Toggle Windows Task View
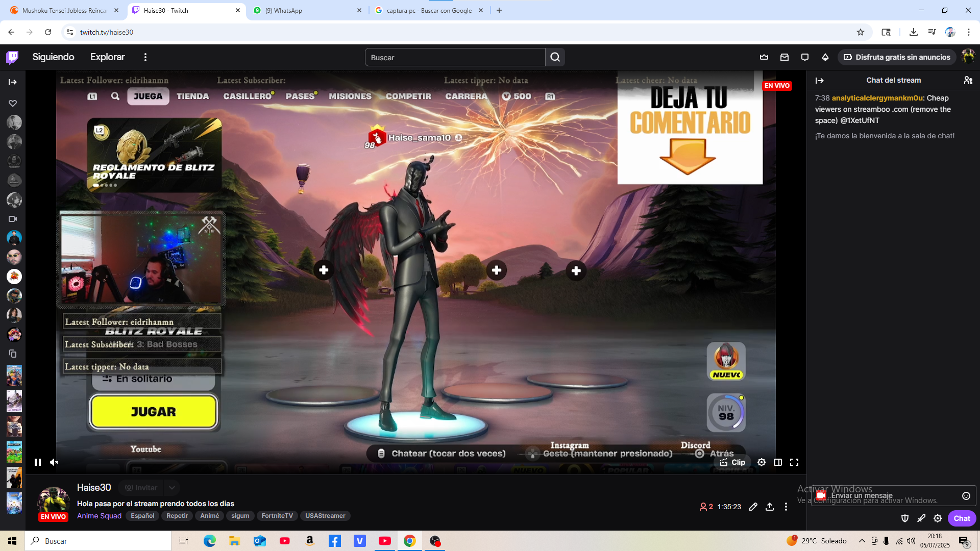 [x=184, y=541]
